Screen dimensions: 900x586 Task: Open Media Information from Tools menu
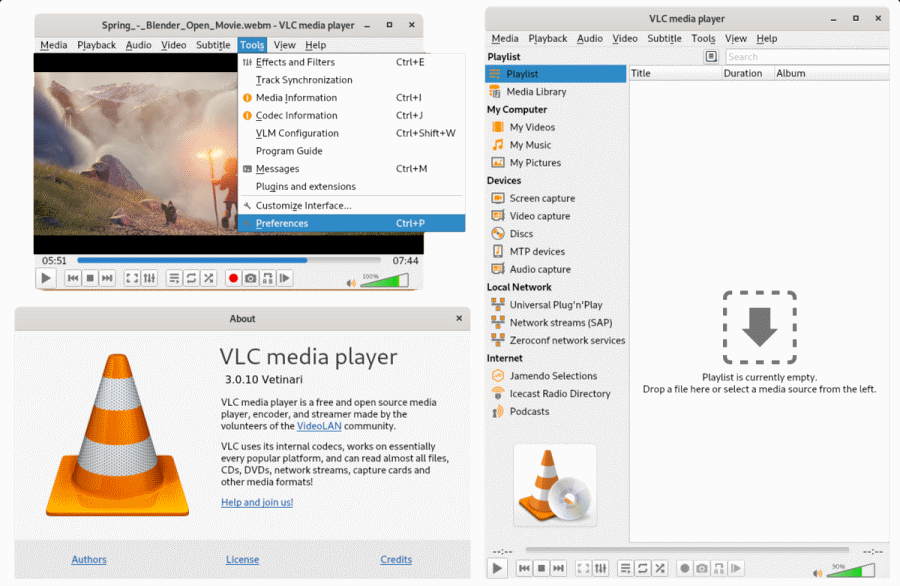coord(351,98)
